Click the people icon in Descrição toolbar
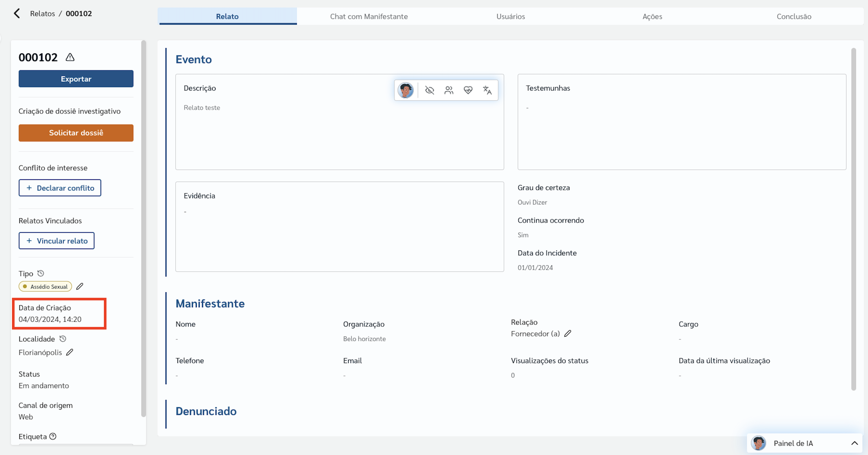 [x=449, y=90]
